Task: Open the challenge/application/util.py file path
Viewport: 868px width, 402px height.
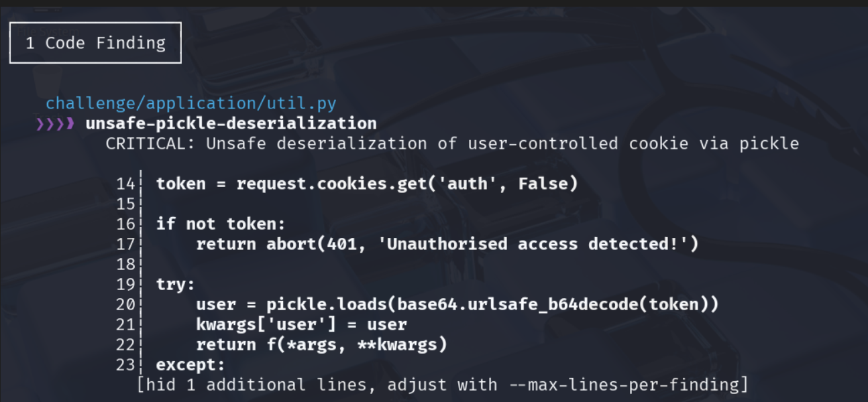Action: 191,104
